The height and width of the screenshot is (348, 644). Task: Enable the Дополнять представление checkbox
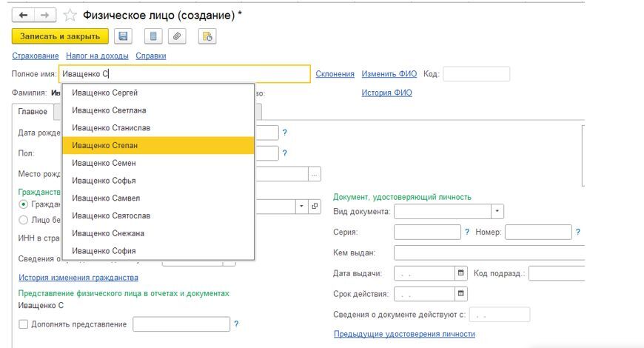(x=24, y=324)
